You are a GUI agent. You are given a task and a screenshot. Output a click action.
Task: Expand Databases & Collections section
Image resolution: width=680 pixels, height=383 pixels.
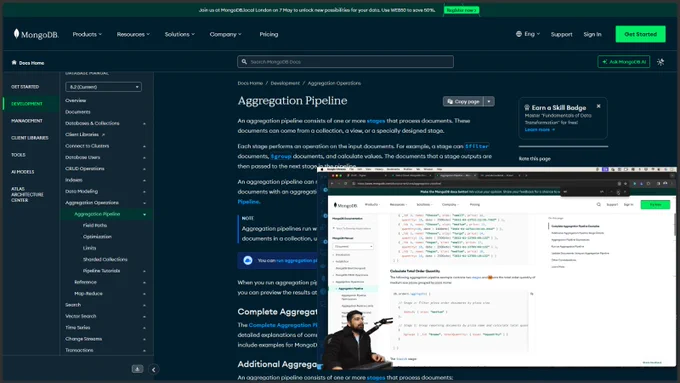tap(144, 124)
